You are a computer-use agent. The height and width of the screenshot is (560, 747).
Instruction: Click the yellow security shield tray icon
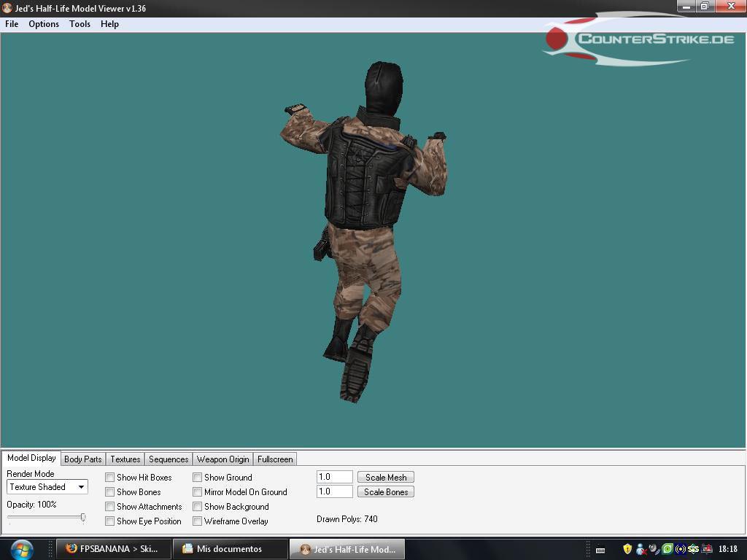pos(627,549)
